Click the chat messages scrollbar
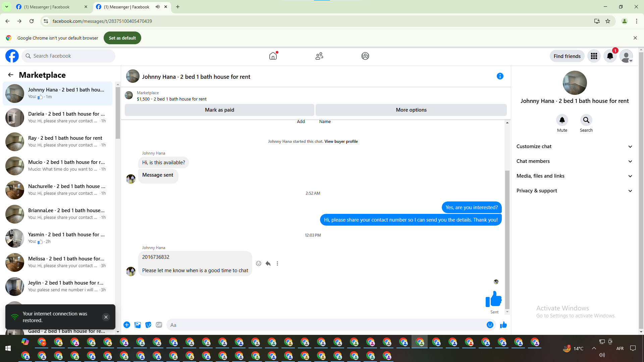 pos(507,239)
